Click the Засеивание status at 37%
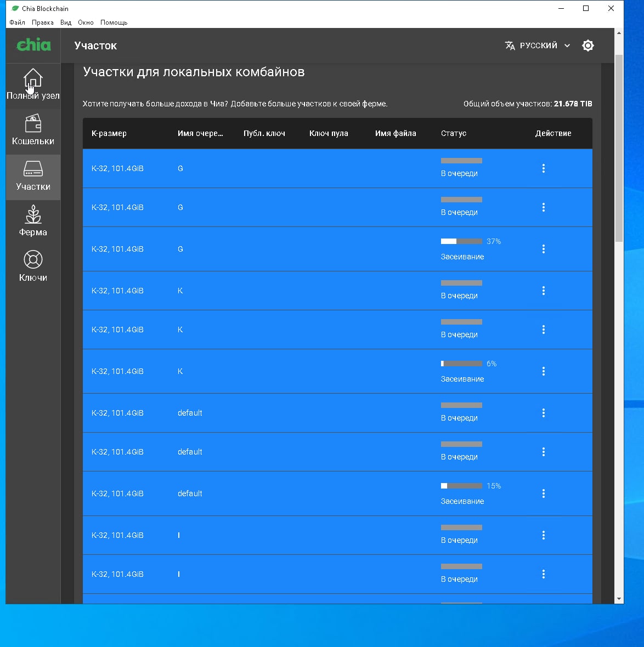Image resolution: width=644 pixels, height=647 pixels. point(462,257)
